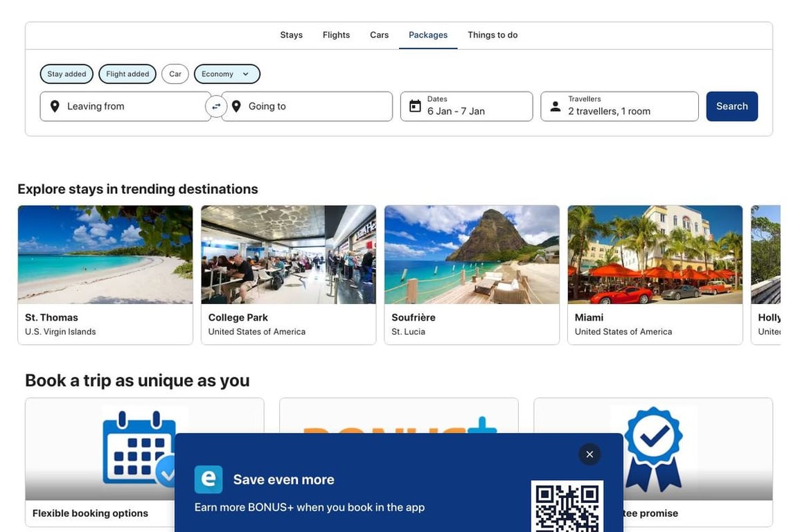Enable the Car pill filter
The width and height of the screenshot is (798, 532).
coord(175,73)
